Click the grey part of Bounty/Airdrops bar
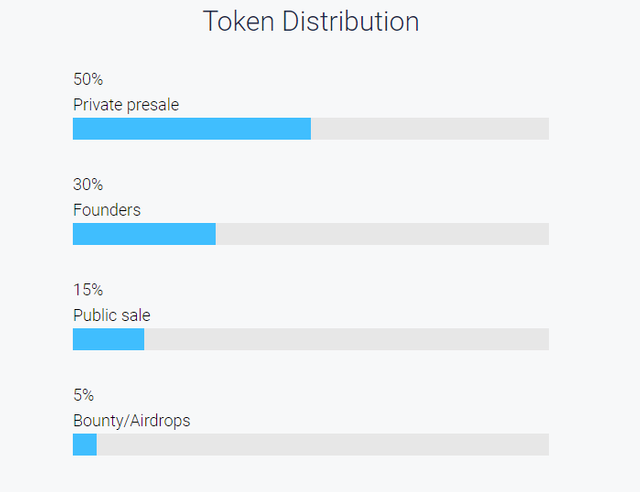The height and width of the screenshot is (492, 640). pos(323,445)
